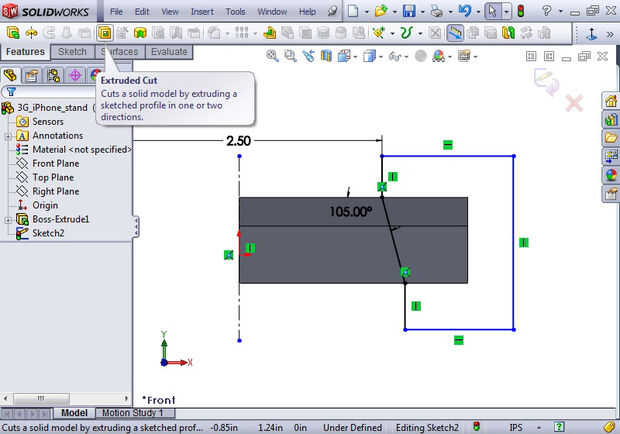620x434 pixels.
Task: Click the Revolved Cut feature icon
Action: pos(122,33)
